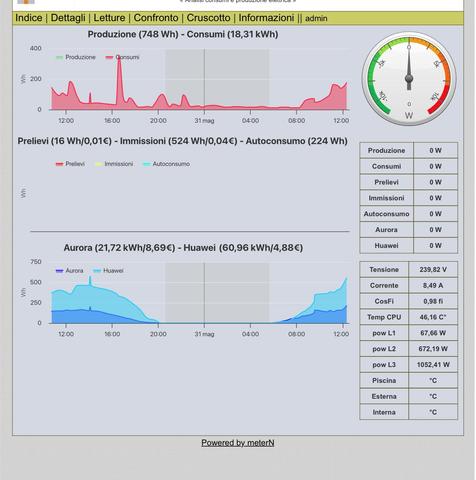Click the Consumi row label in table
This screenshot has width=476, height=480.
(386, 166)
